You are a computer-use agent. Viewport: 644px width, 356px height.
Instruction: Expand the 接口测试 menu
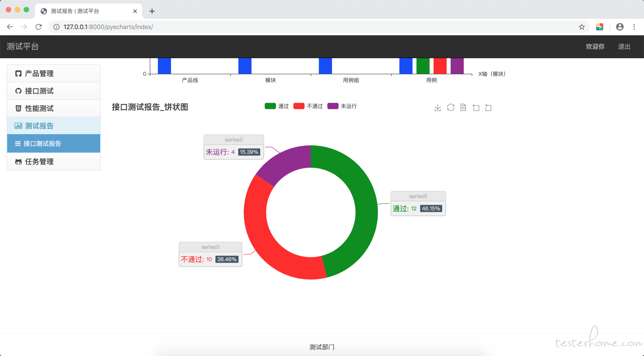coord(54,91)
